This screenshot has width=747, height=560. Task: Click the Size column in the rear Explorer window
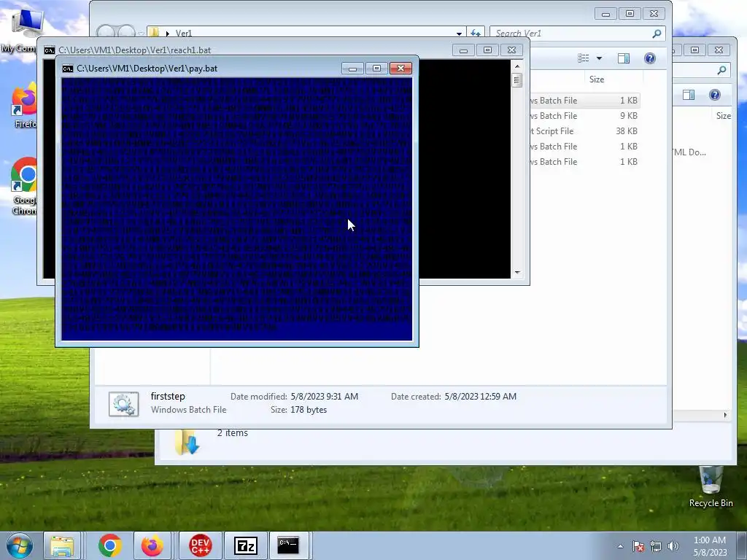coord(723,116)
